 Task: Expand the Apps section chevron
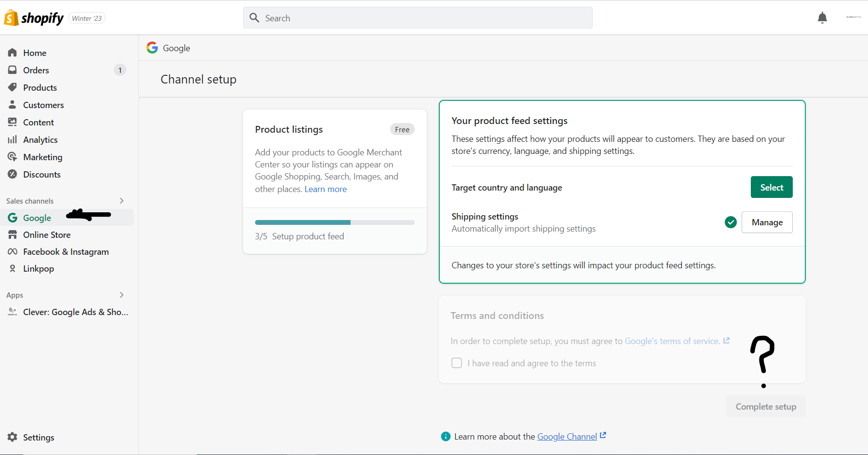coord(122,295)
